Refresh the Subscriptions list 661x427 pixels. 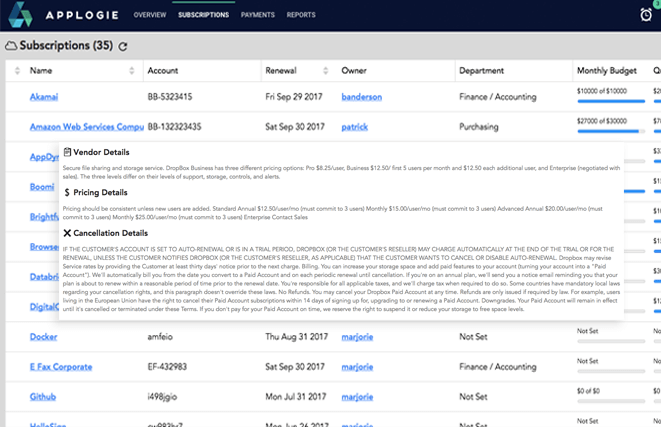pyautogui.click(x=123, y=46)
